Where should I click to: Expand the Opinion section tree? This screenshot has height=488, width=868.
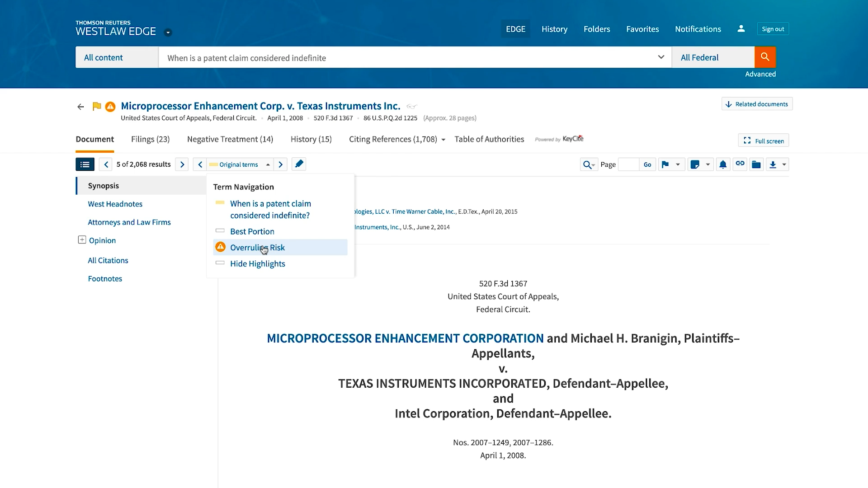82,240
